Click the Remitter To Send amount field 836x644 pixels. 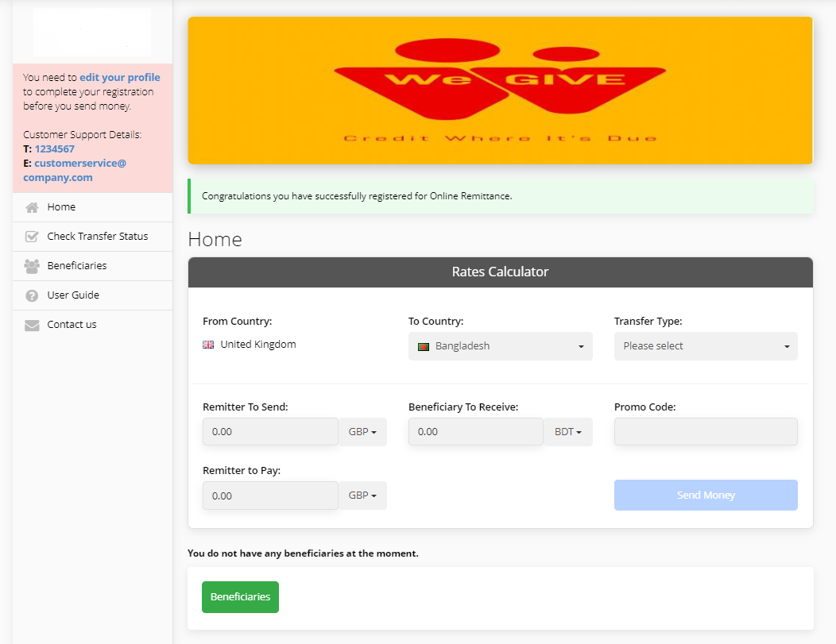tap(270, 431)
